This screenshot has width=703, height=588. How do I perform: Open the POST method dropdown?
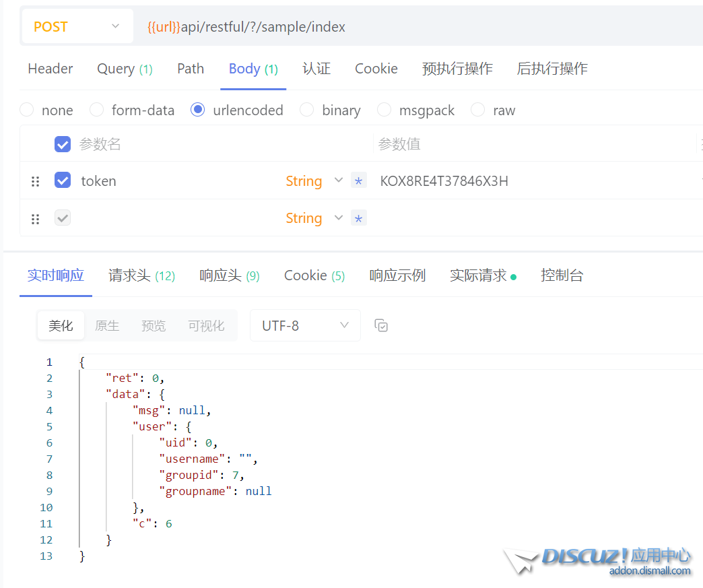click(x=75, y=27)
